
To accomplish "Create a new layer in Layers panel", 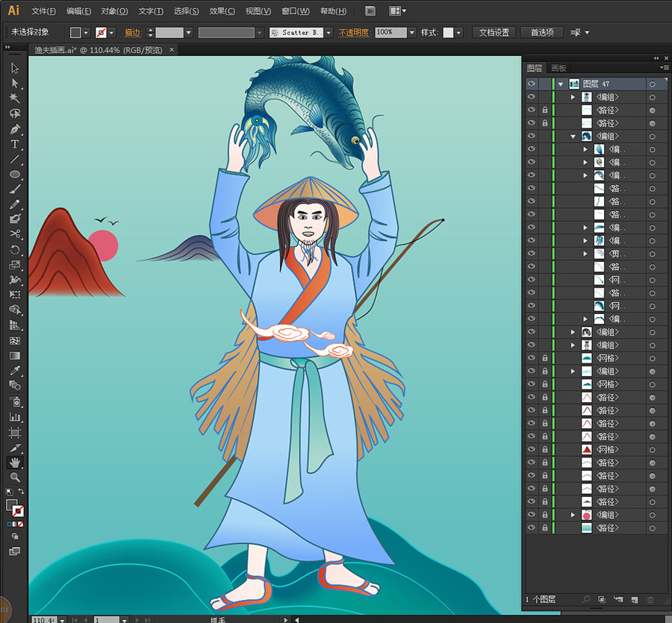I will 635,600.
